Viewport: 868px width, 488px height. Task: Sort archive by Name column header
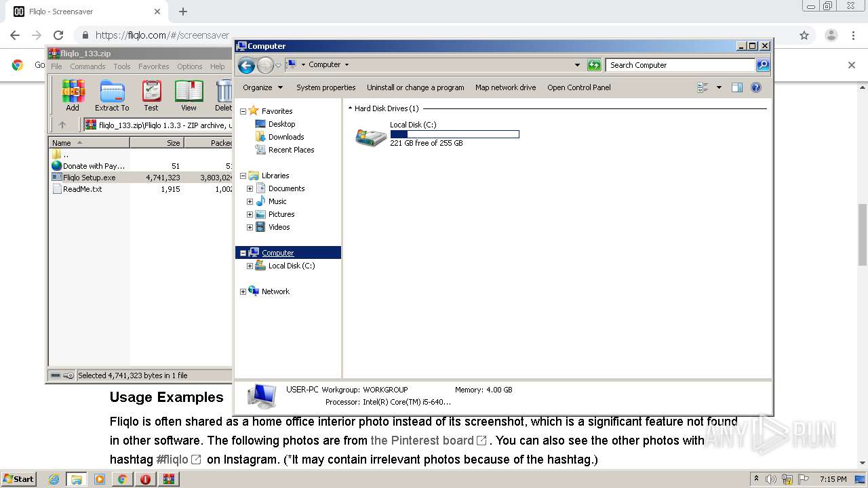coord(89,143)
